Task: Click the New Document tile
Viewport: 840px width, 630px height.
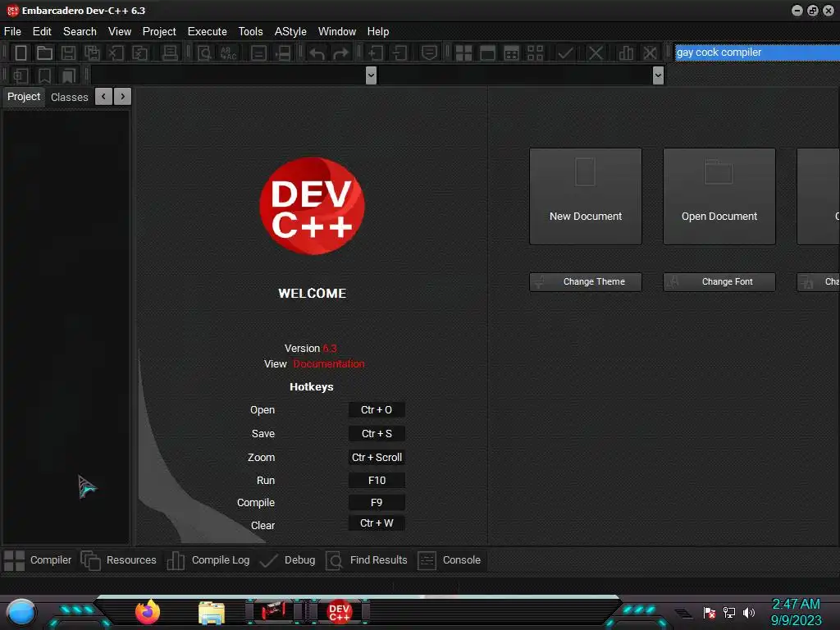Action: tap(586, 197)
